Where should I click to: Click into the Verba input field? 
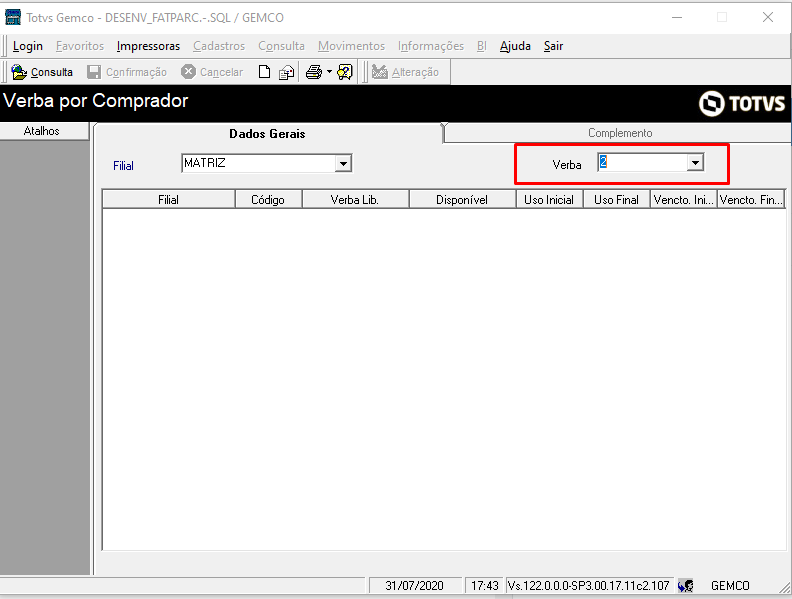click(x=642, y=163)
